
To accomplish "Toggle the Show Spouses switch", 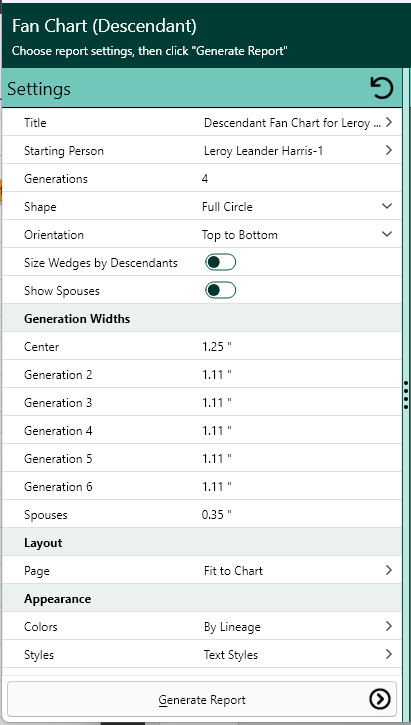I will pyautogui.click(x=221, y=290).
